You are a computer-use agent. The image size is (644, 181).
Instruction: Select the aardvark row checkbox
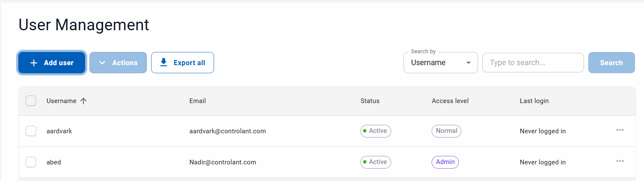click(x=31, y=131)
